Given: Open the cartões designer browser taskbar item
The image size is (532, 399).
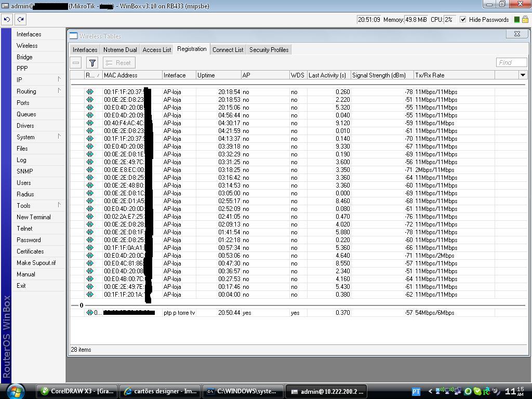Looking at the screenshot, I should pos(160,391).
